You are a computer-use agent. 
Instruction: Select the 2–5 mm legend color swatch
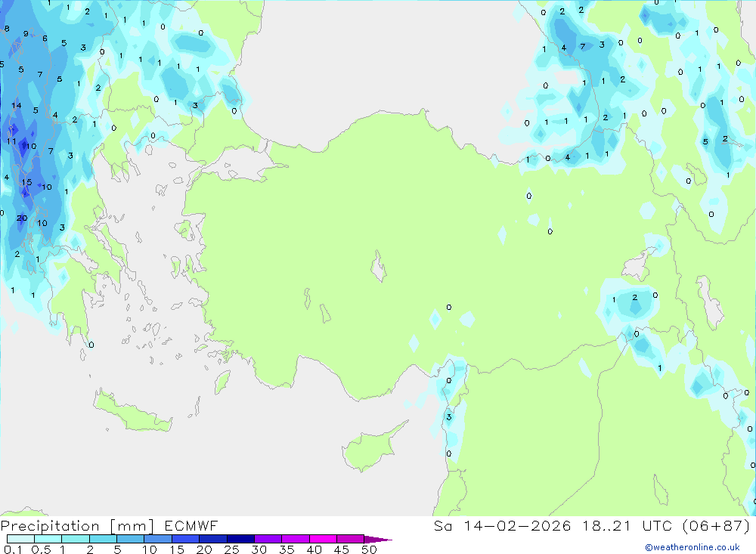103,539
